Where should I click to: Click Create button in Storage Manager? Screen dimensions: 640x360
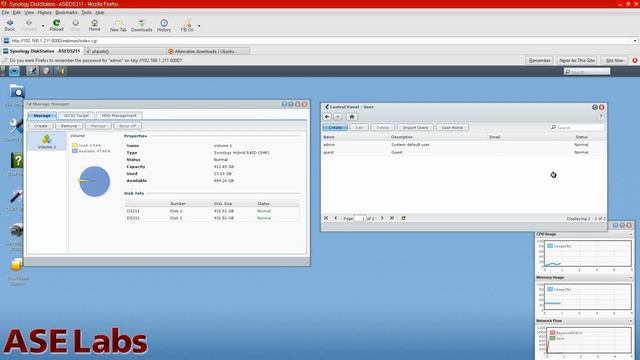point(41,126)
